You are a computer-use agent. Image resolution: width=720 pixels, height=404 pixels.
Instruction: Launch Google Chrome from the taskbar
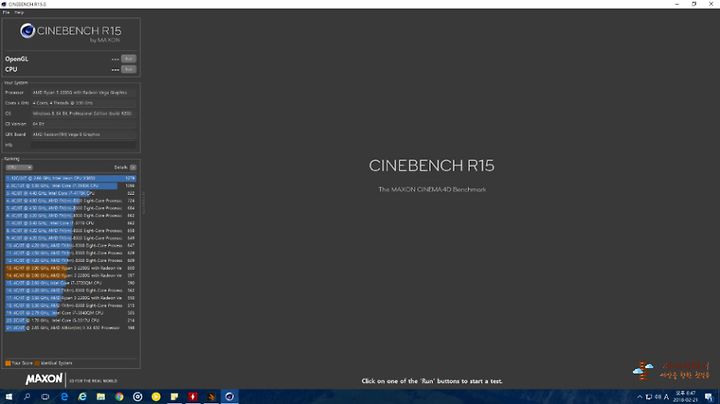tap(119, 397)
